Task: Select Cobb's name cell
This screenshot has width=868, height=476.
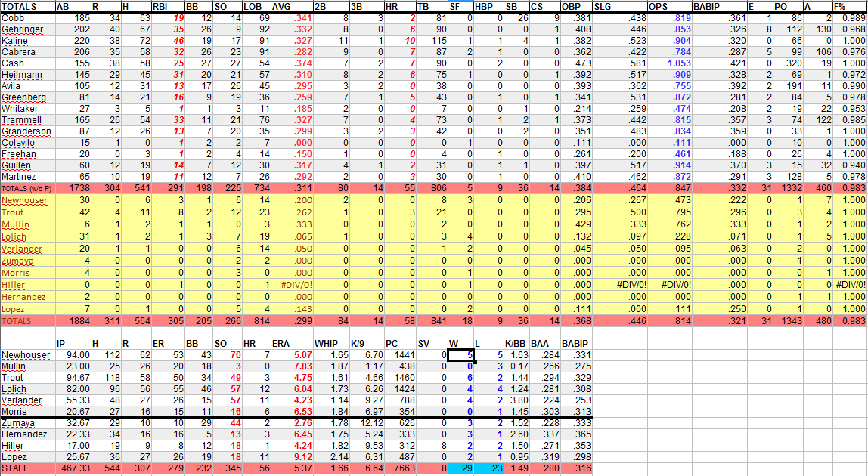Action: (x=28, y=18)
